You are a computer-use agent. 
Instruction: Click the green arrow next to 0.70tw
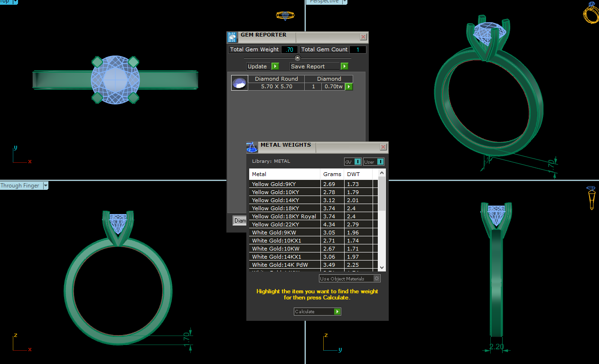click(349, 87)
